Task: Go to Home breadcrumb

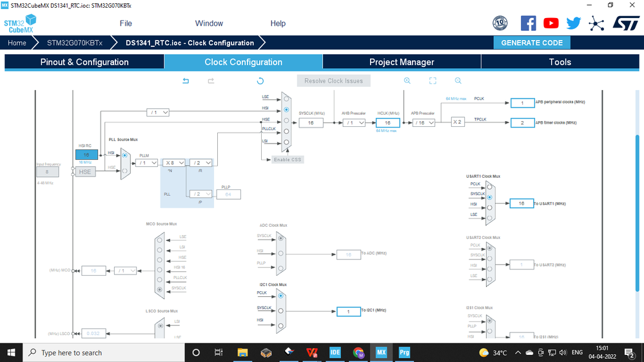Action: point(17,43)
